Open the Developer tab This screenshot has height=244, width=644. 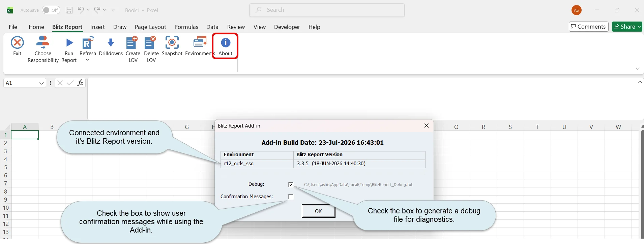(287, 27)
